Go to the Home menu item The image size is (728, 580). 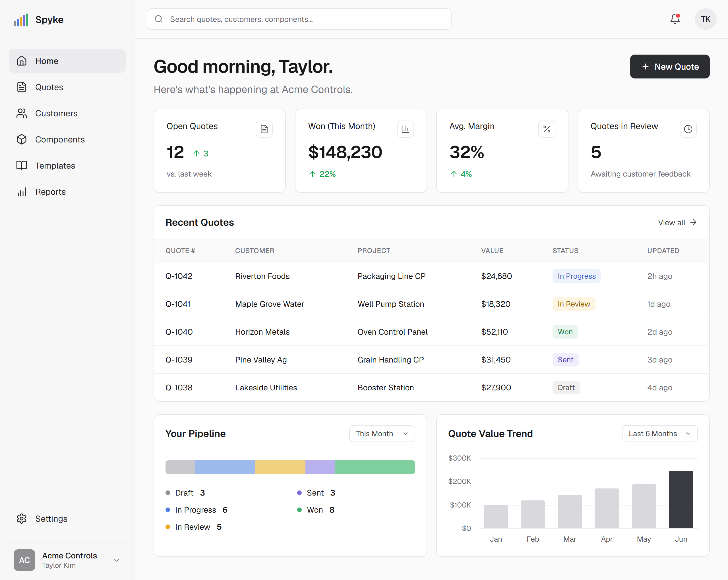67,61
